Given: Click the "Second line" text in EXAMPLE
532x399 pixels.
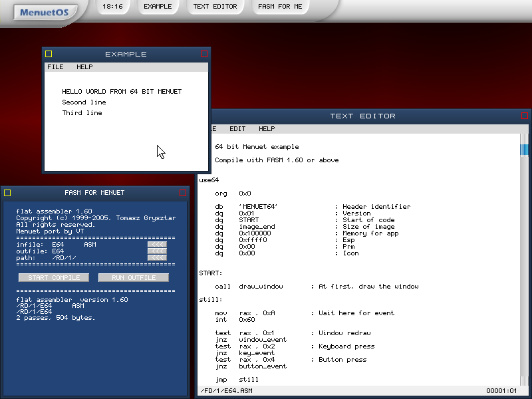Looking at the screenshot, I should point(84,102).
